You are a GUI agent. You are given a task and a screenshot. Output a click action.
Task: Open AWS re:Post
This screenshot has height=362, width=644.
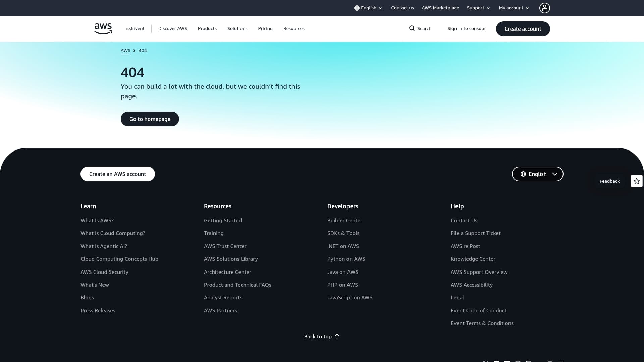click(x=465, y=246)
